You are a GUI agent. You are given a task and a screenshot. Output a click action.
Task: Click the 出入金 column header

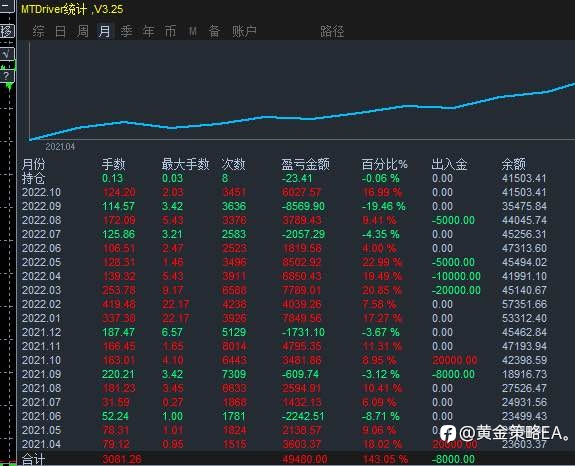click(449, 164)
